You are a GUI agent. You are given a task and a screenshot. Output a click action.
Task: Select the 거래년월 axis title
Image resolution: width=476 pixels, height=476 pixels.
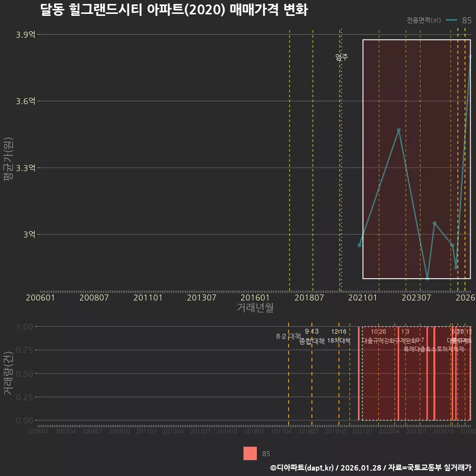point(255,308)
